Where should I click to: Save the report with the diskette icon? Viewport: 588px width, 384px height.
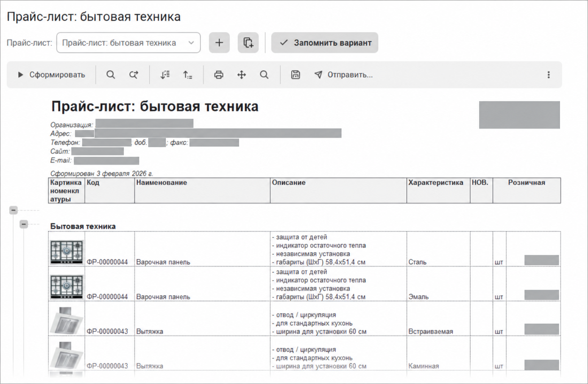coord(295,75)
